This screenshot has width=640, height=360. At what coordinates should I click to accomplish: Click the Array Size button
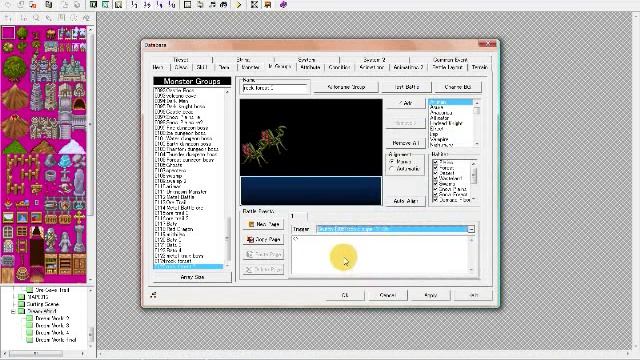[x=192, y=277]
